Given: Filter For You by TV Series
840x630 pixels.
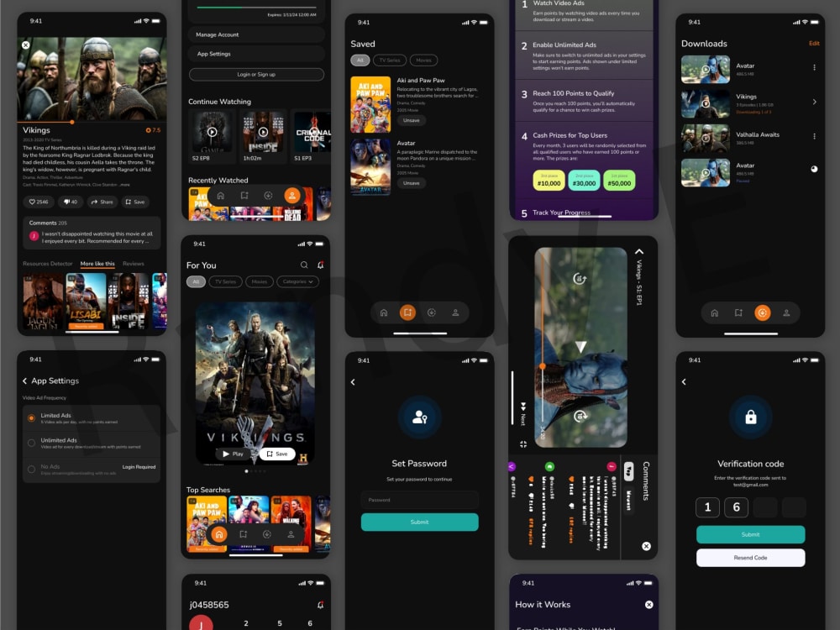Looking at the screenshot, I should coord(225,281).
